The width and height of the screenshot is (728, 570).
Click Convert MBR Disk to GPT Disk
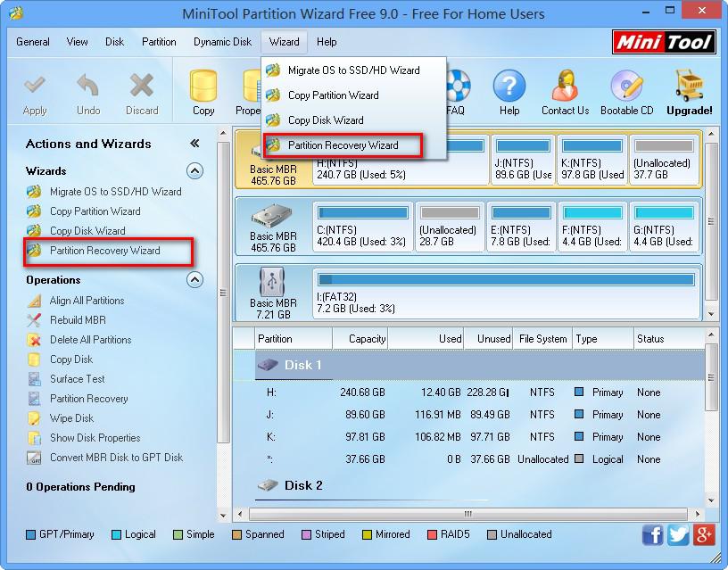(116, 458)
